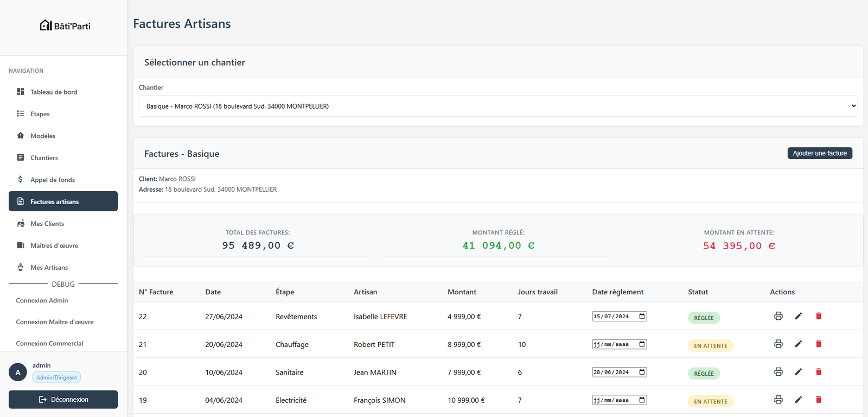Click the Connexion Maître d'œuvre debug link

tap(55, 322)
